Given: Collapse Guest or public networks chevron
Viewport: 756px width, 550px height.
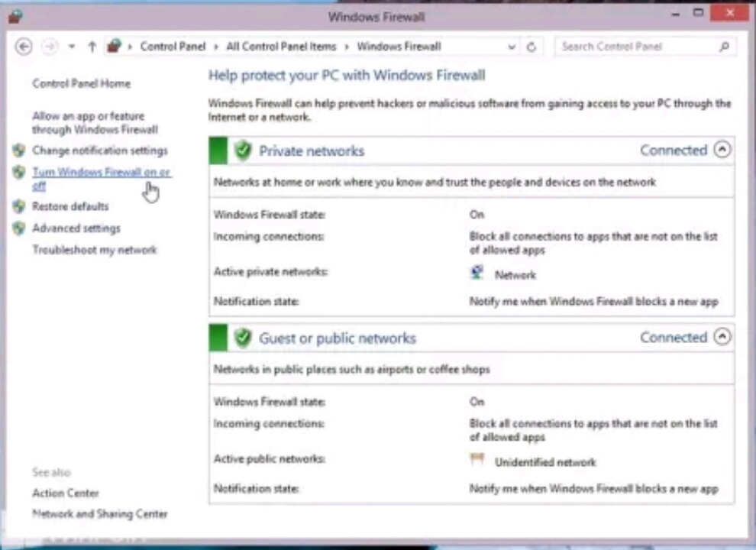Looking at the screenshot, I should [x=722, y=337].
